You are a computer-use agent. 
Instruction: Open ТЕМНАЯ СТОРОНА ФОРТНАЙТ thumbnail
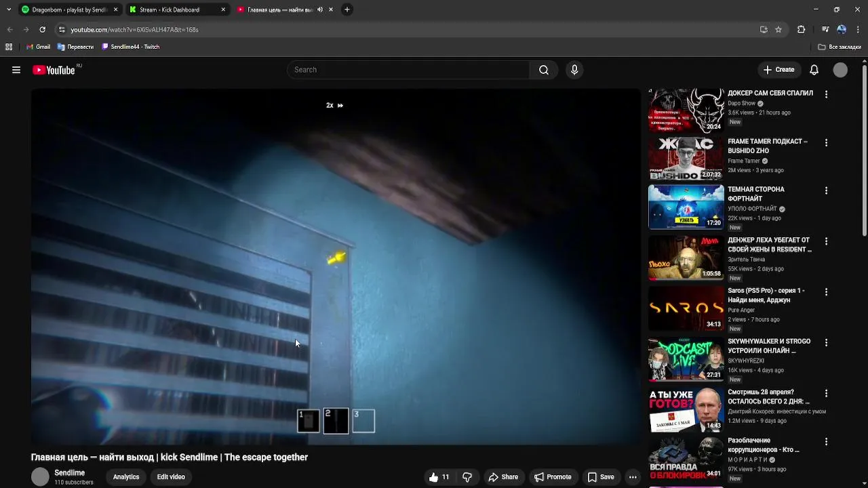[x=686, y=207]
